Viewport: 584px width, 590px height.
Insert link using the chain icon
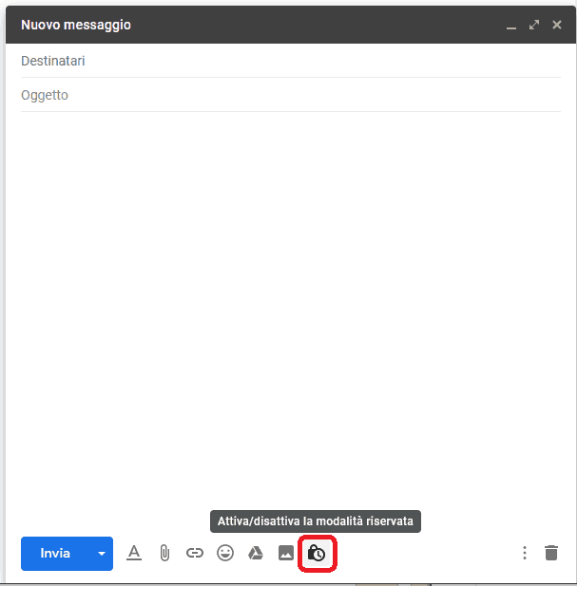(195, 553)
